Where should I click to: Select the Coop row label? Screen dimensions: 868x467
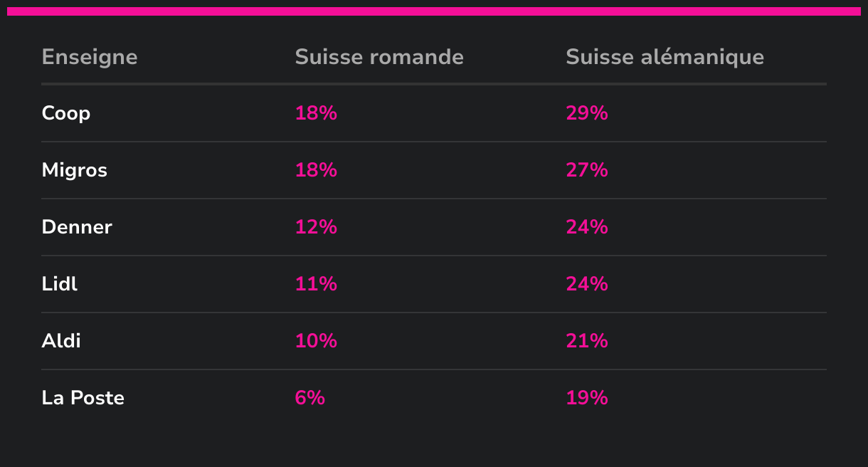pyautogui.click(x=66, y=113)
